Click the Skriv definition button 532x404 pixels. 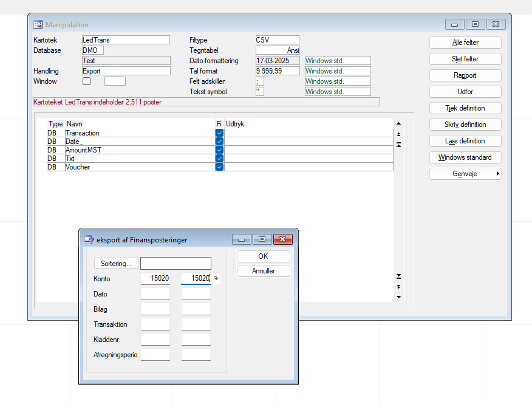pos(465,125)
